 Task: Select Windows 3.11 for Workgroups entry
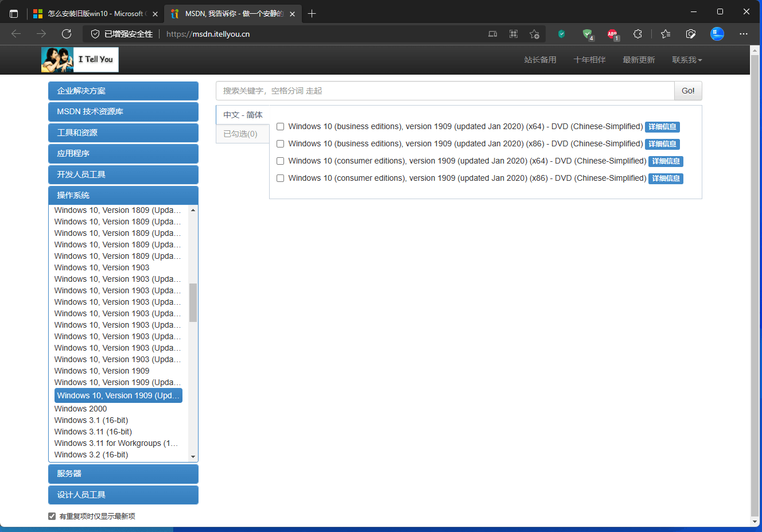pos(116,443)
